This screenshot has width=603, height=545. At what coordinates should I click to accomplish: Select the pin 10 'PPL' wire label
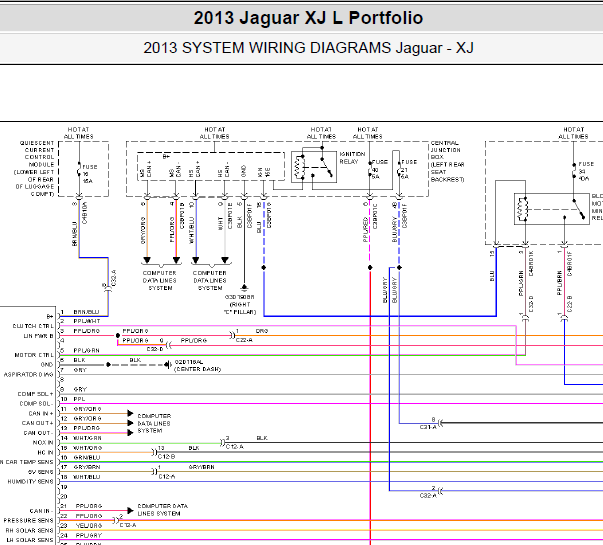(79, 399)
